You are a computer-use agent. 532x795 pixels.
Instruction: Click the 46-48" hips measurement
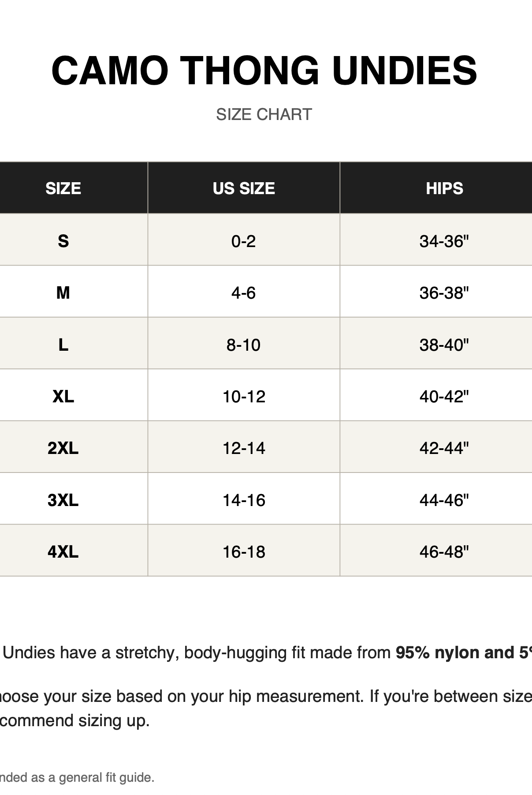pos(444,551)
